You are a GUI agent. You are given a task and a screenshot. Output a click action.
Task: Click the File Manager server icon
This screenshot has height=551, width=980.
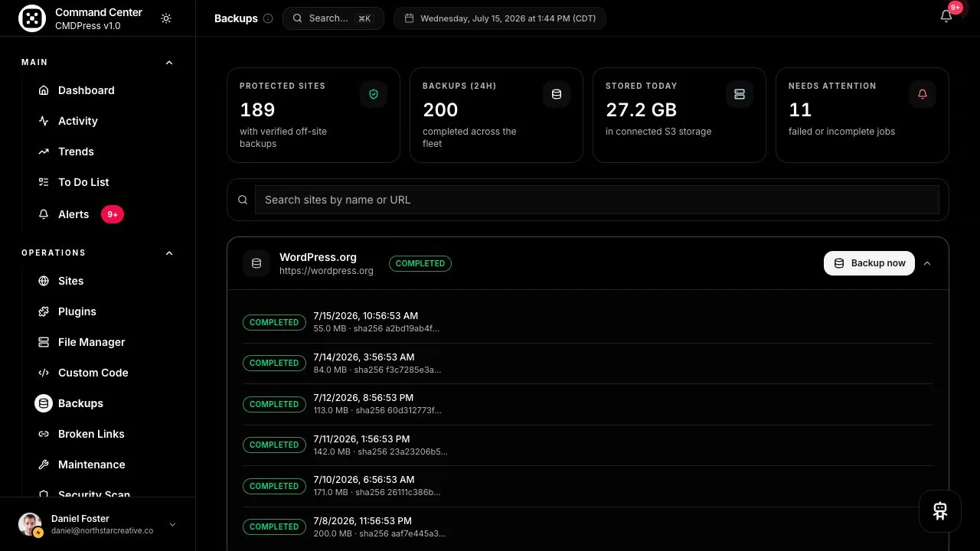(44, 342)
